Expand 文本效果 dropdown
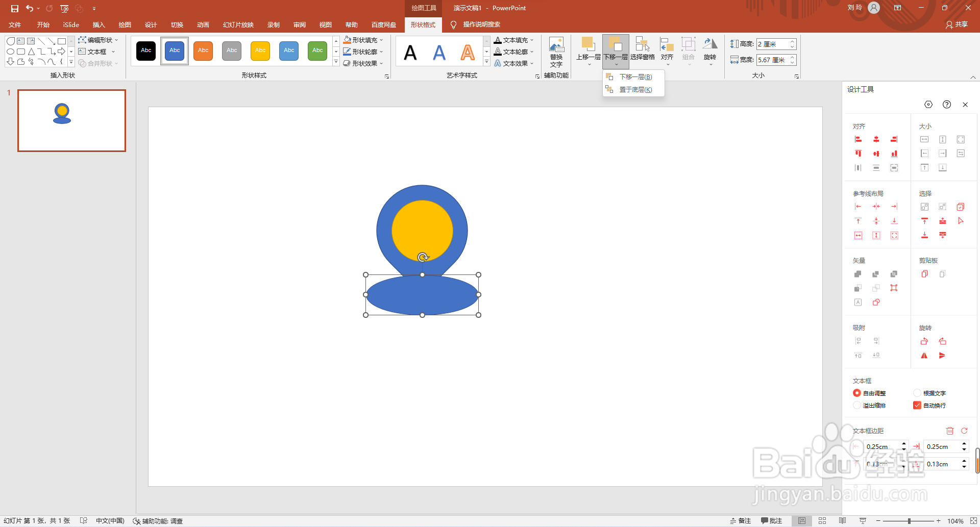980x527 pixels. pyautogui.click(x=532, y=63)
